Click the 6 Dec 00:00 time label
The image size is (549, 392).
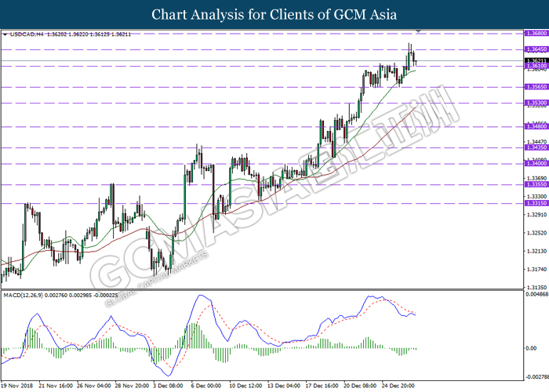[206, 386]
